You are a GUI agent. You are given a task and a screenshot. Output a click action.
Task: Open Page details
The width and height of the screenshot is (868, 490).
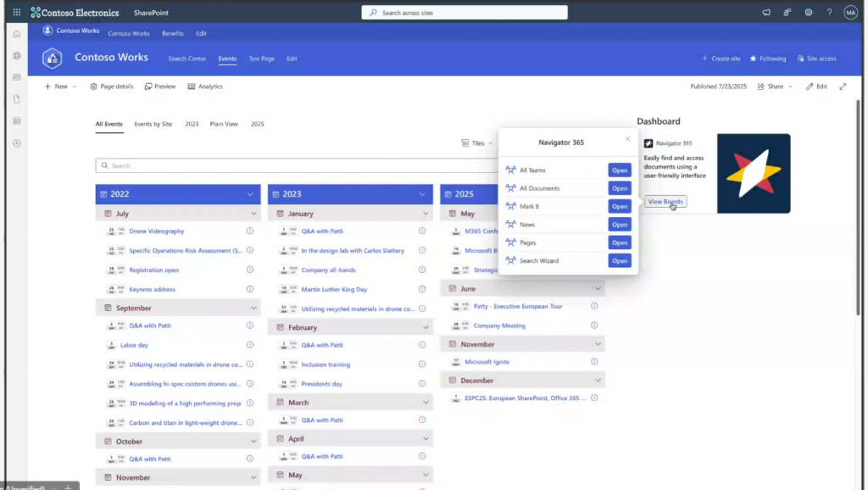(x=111, y=86)
